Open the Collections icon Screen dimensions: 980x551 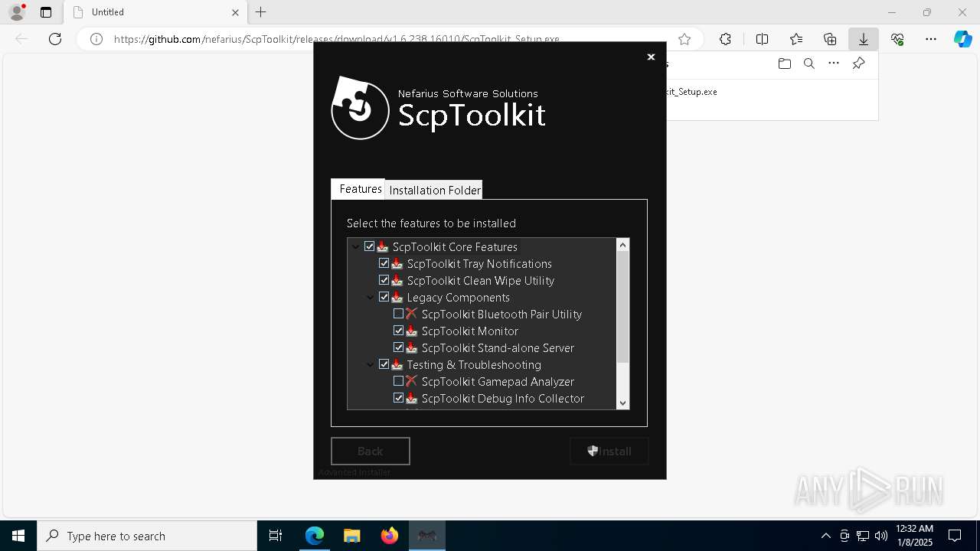(x=830, y=39)
